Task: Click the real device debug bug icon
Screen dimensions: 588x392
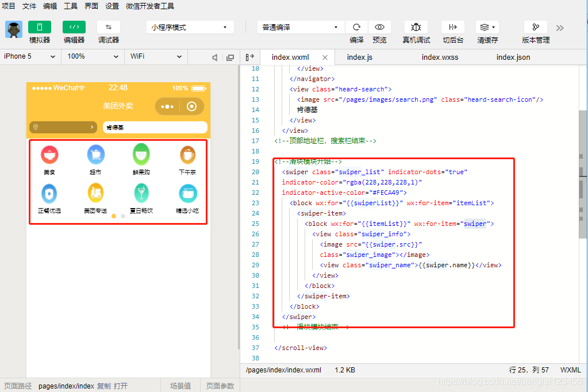Action: point(416,27)
